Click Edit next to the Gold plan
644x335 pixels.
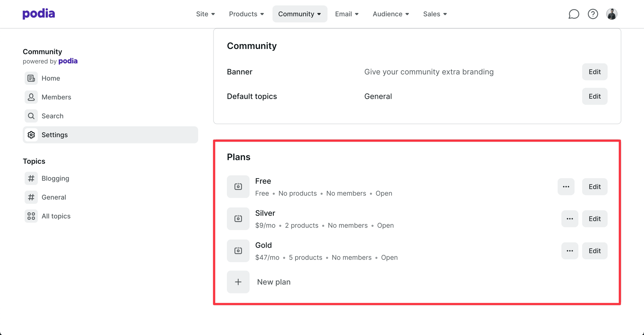[x=594, y=251]
